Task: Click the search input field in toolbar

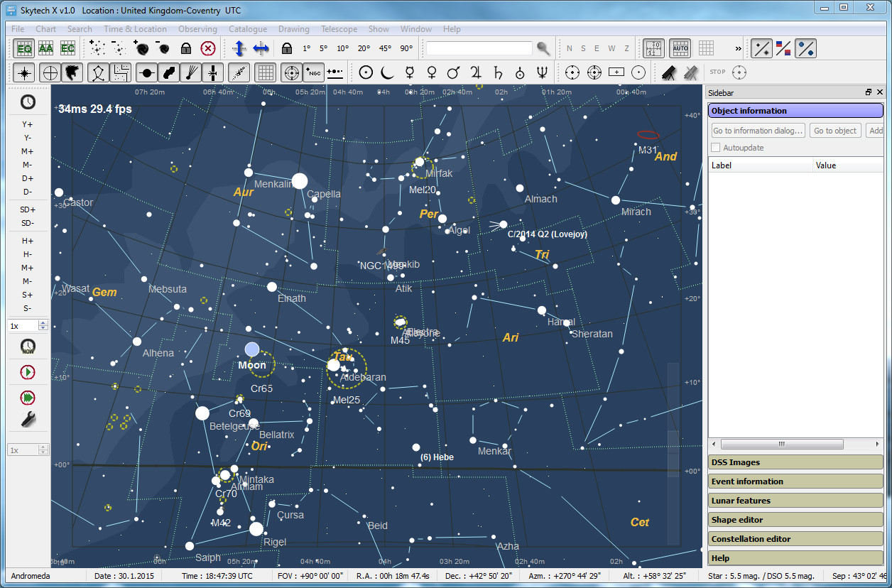Action: [479, 48]
